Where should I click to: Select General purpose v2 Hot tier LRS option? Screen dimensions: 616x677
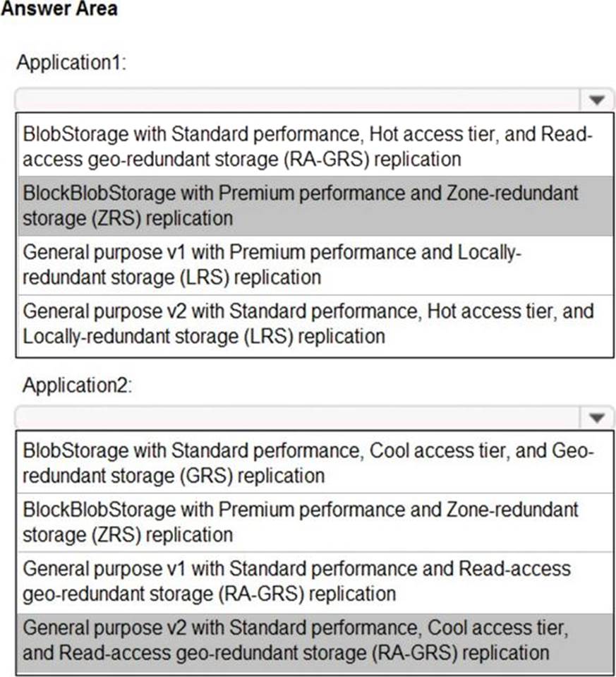(308, 323)
